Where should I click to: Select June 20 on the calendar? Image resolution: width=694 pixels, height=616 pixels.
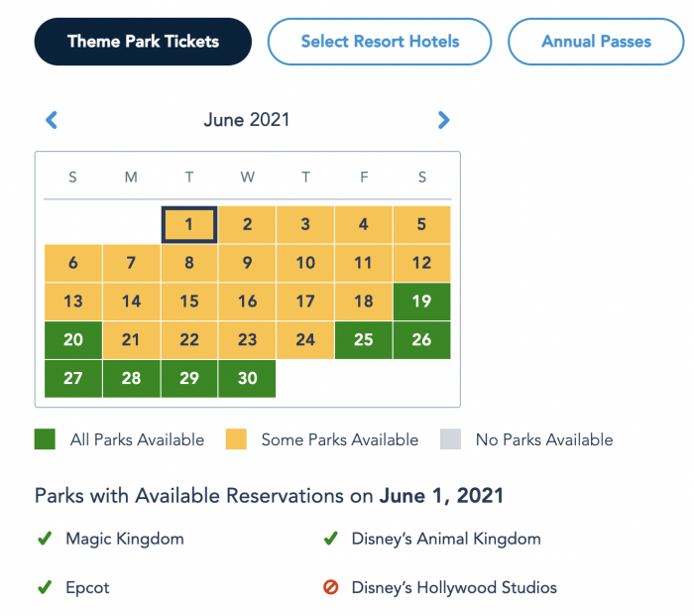pyautogui.click(x=73, y=339)
